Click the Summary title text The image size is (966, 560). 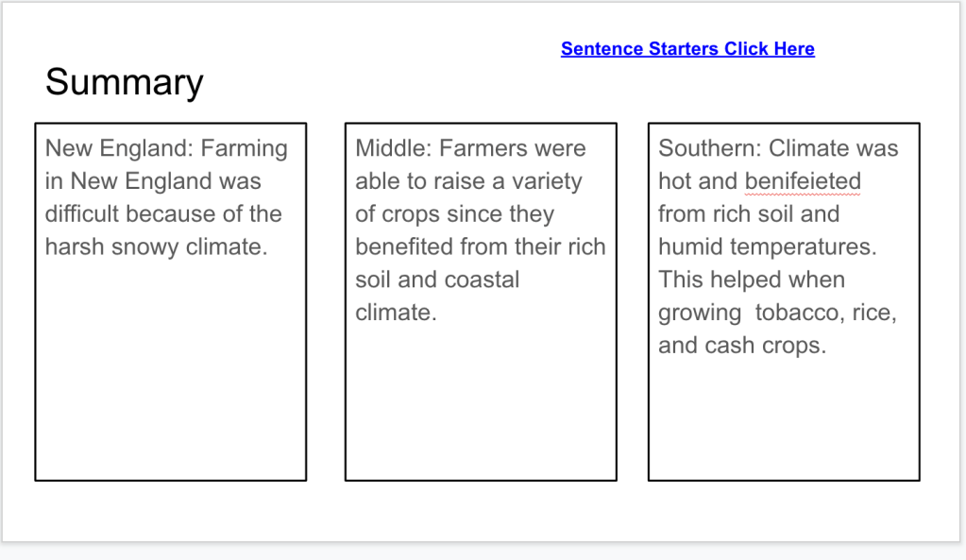pos(124,82)
